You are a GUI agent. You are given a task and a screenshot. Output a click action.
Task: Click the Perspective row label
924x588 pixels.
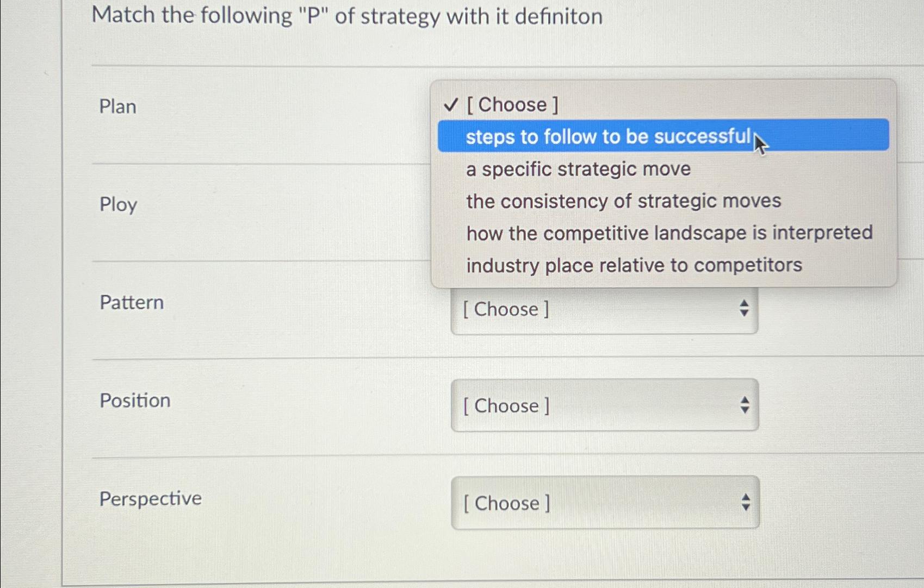[x=150, y=498]
